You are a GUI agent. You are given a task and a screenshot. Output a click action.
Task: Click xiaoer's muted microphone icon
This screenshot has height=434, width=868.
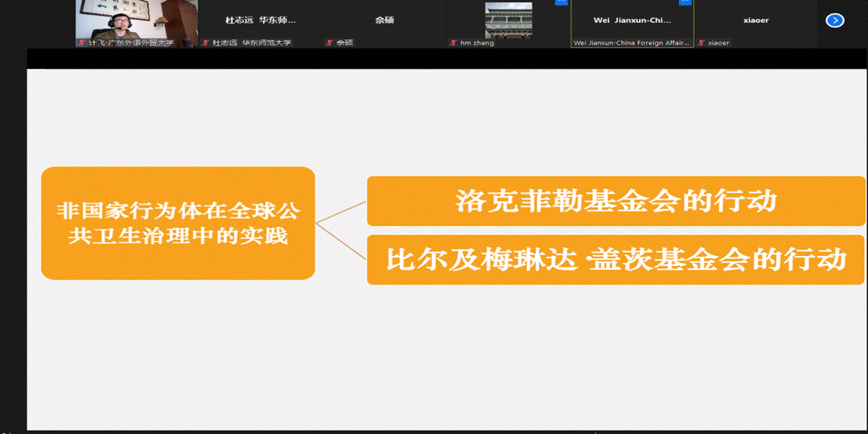pyautogui.click(x=702, y=42)
